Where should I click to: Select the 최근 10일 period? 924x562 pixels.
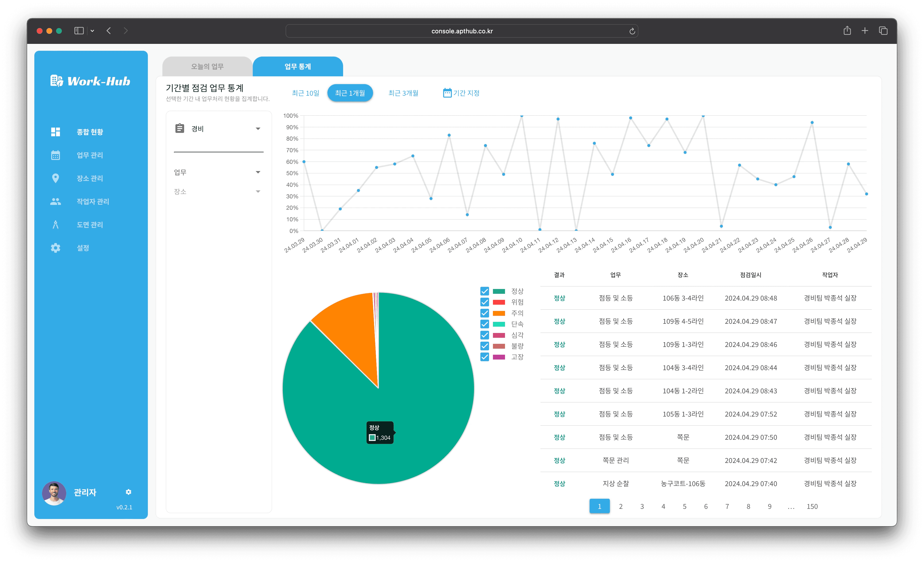[x=305, y=93]
